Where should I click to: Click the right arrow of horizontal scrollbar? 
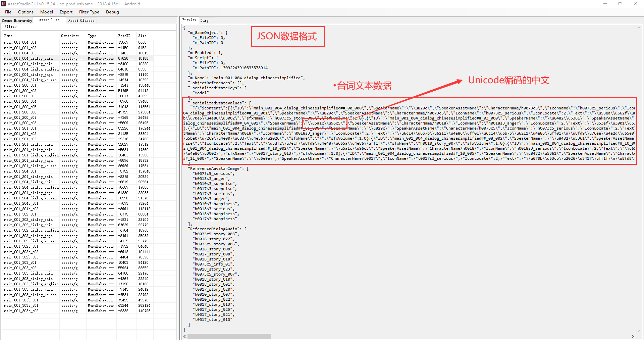click(633, 336)
